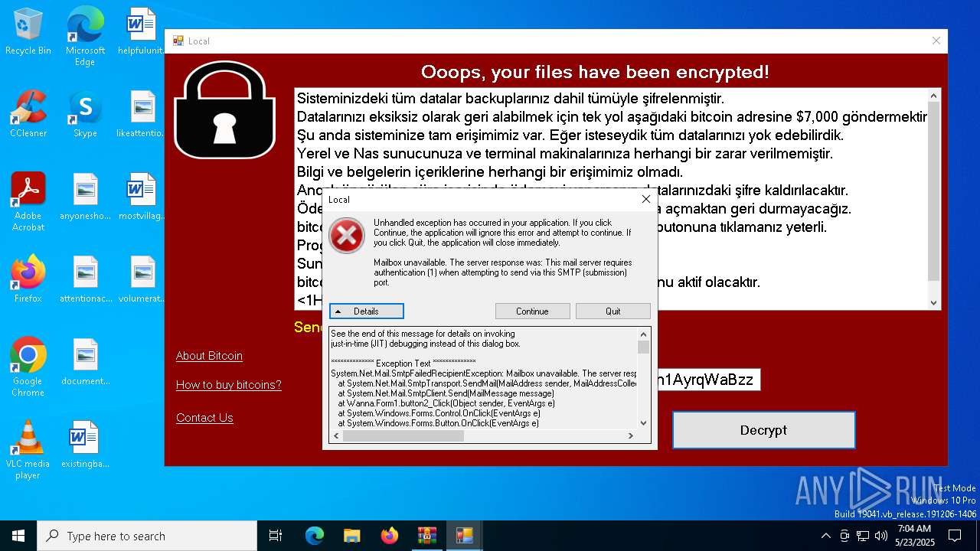Screen dimensions: 980x551
Task: Click the Decrypt button
Action: click(763, 430)
